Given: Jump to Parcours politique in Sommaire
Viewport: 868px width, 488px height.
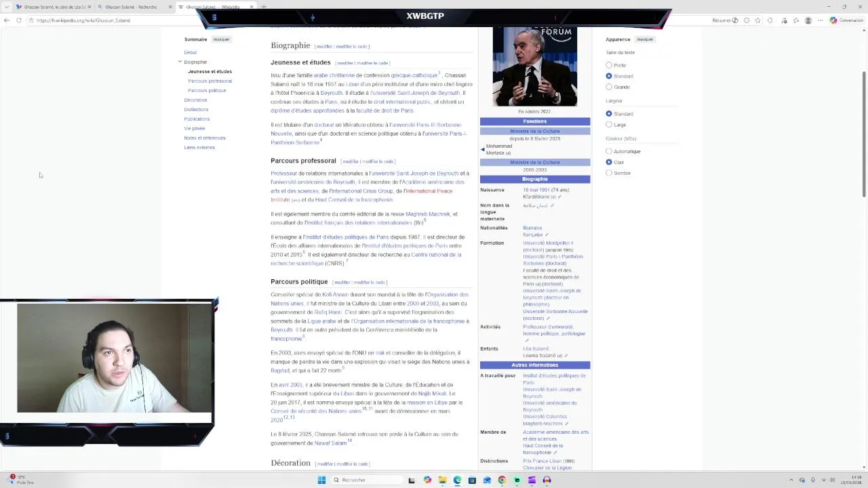Looking at the screenshot, I should click(x=207, y=90).
